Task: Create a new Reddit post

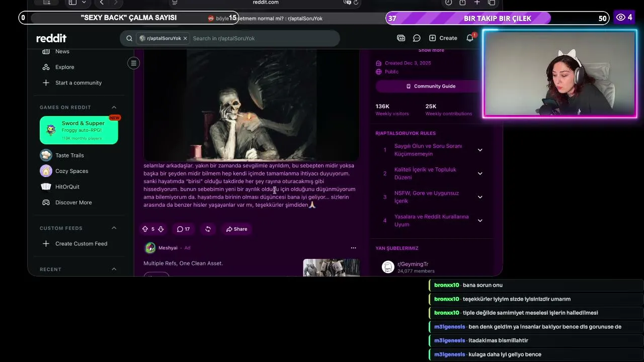Action: [443, 38]
